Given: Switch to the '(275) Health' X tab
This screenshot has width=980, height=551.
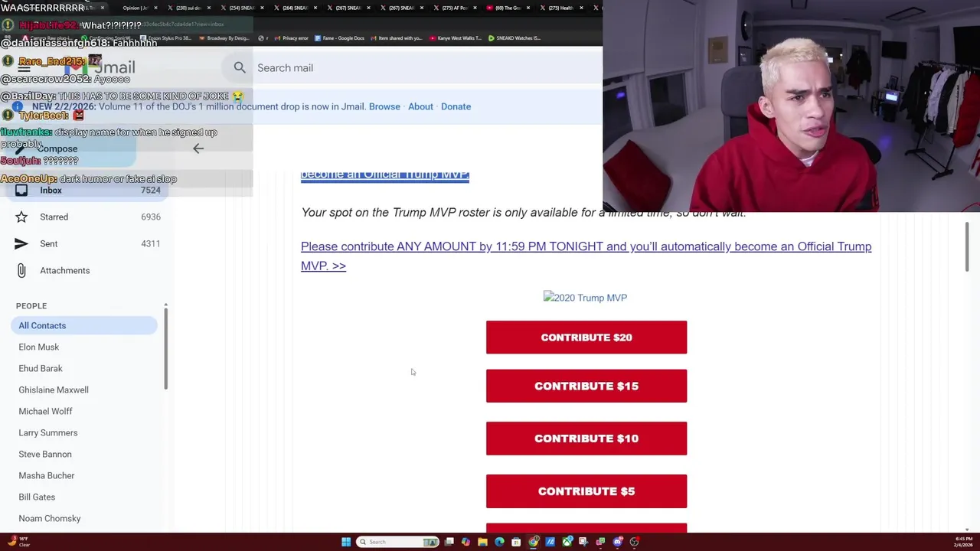Looking at the screenshot, I should click(561, 8).
